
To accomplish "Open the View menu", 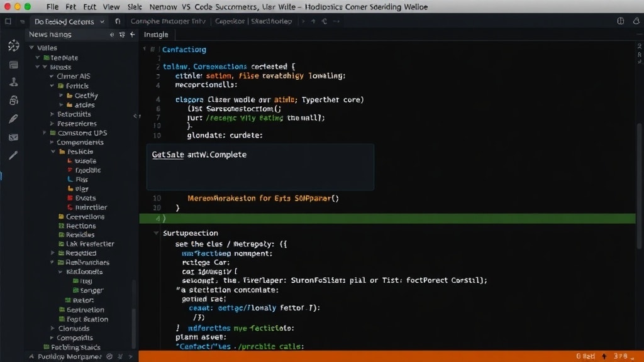I will (111, 7).
